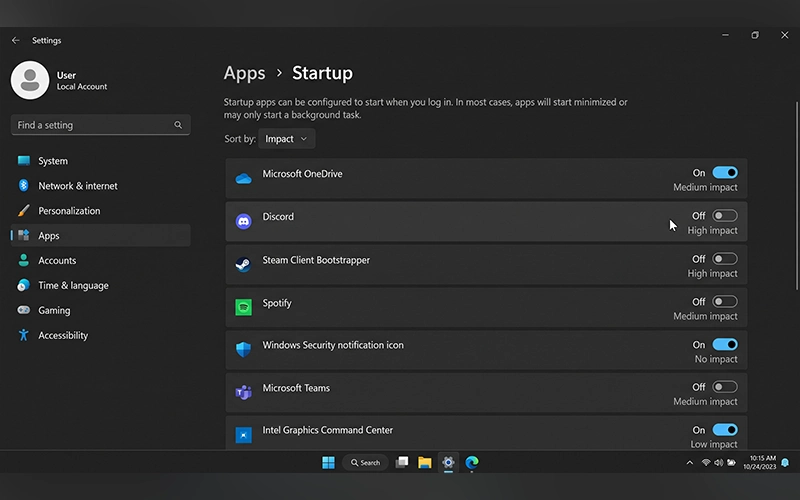Turn on the Spotify startup toggle
The height and width of the screenshot is (500, 800).
coord(725,302)
